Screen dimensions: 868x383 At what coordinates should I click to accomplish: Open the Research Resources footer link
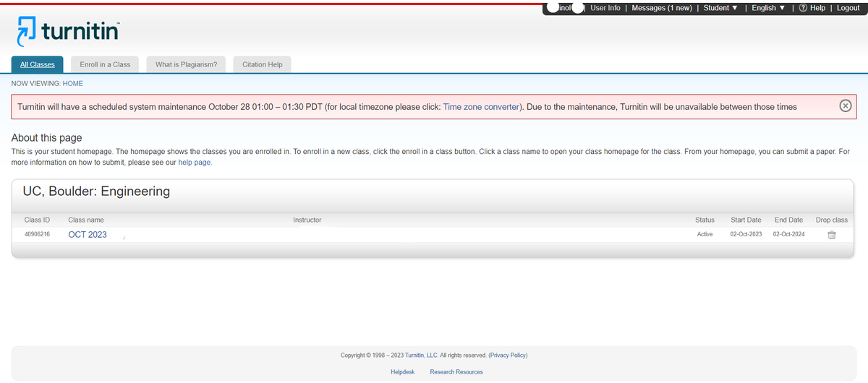click(x=456, y=372)
